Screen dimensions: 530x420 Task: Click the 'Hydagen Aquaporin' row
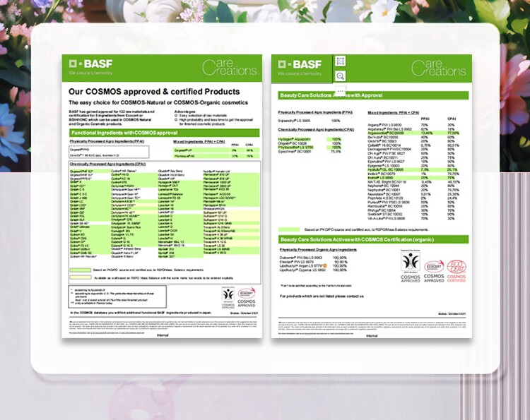[x=310, y=139]
